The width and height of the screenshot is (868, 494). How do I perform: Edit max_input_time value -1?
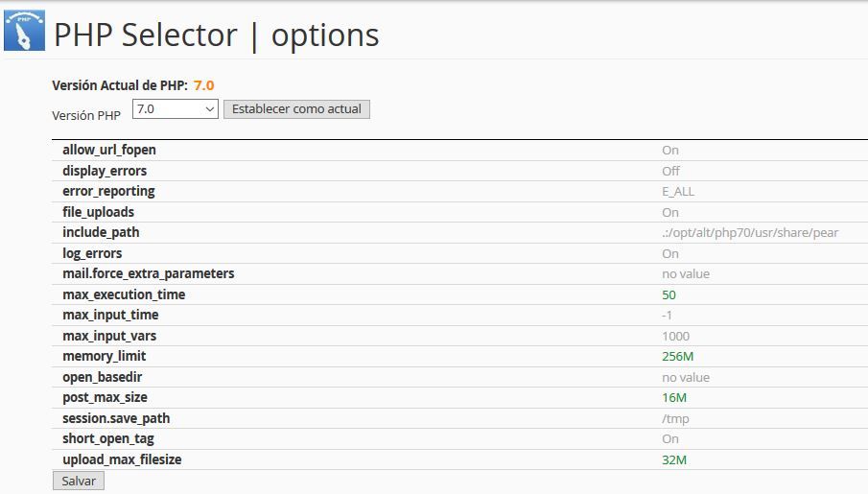click(667, 316)
